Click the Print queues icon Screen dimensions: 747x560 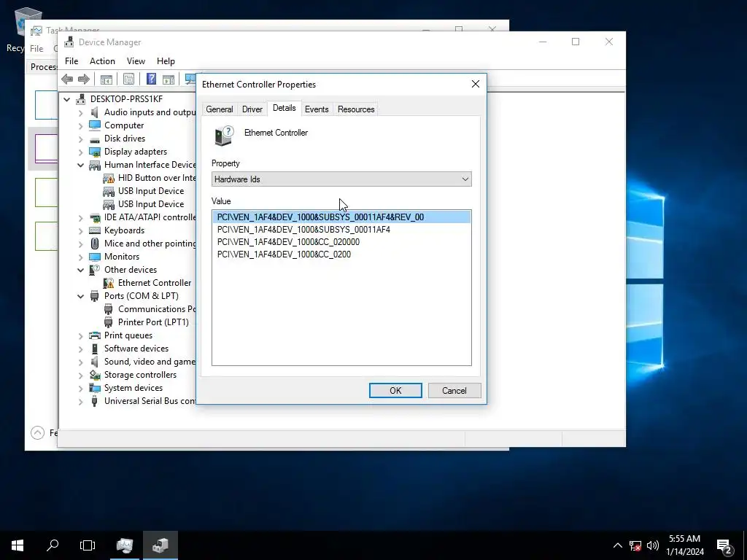click(95, 335)
